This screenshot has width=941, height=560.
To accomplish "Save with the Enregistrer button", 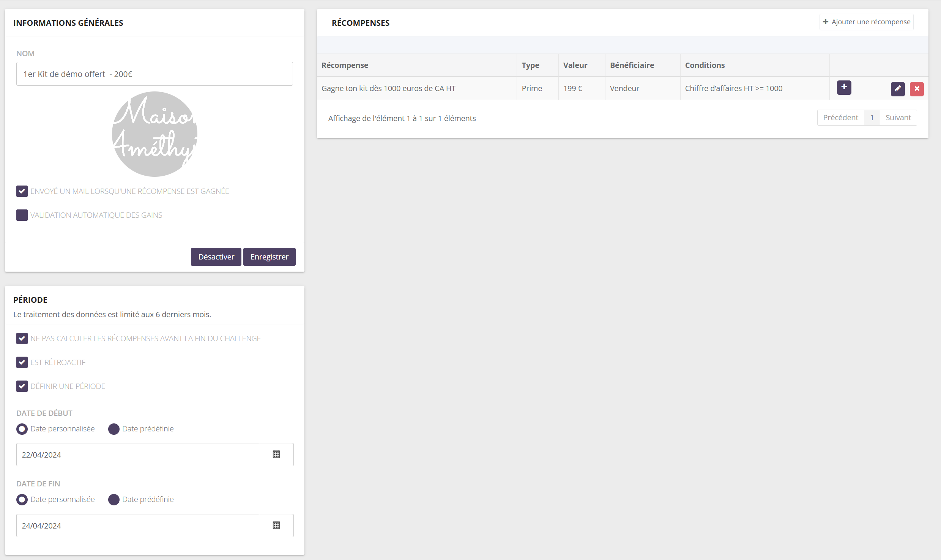I will 270,257.
